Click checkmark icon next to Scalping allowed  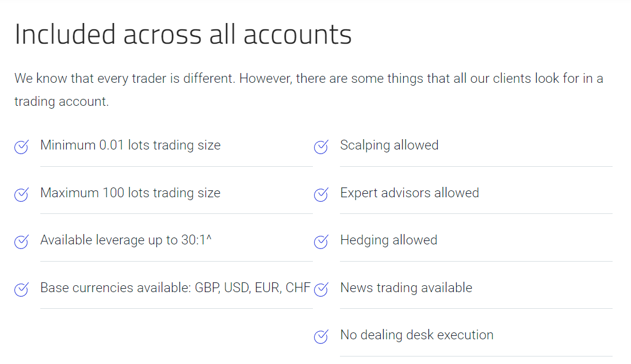tap(321, 147)
